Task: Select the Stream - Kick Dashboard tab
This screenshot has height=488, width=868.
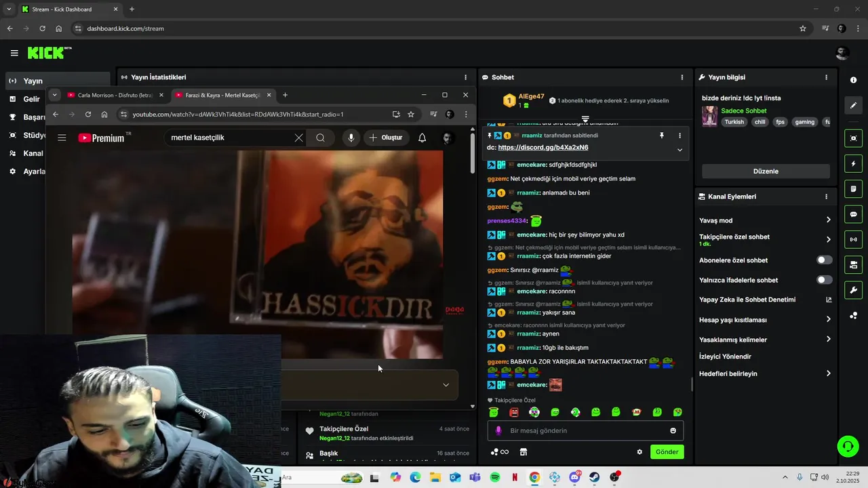Action: click(69, 9)
